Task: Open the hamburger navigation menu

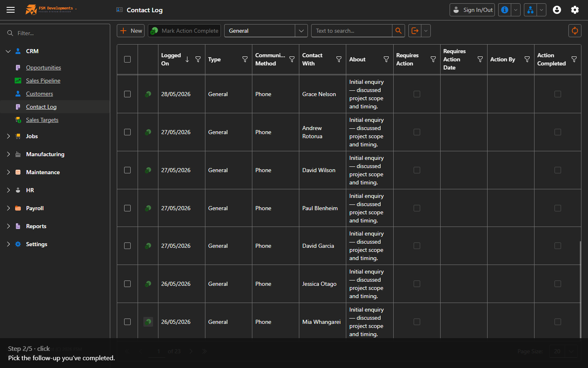Action: (x=11, y=10)
